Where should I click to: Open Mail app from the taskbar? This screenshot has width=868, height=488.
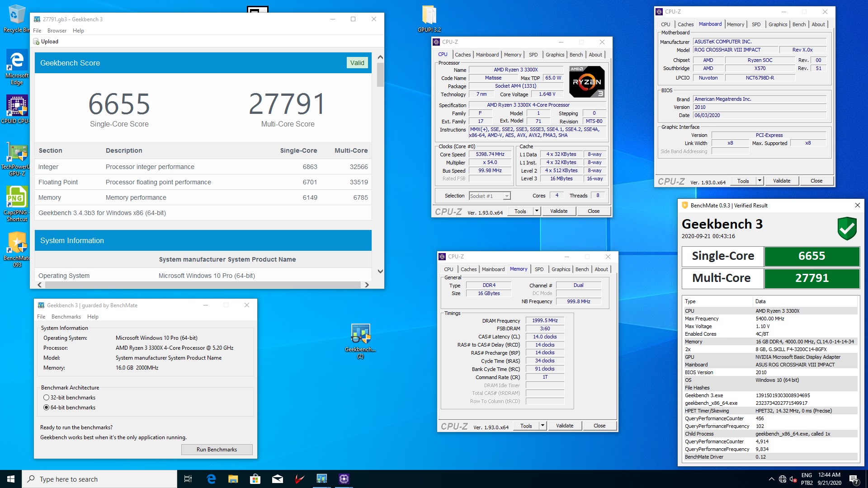point(278,479)
